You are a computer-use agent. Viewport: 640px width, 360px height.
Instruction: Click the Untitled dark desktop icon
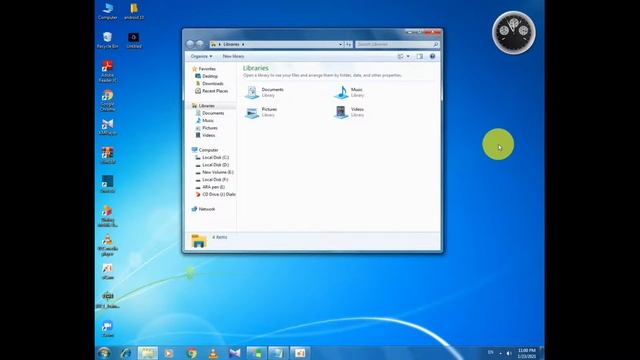point(133,40)
